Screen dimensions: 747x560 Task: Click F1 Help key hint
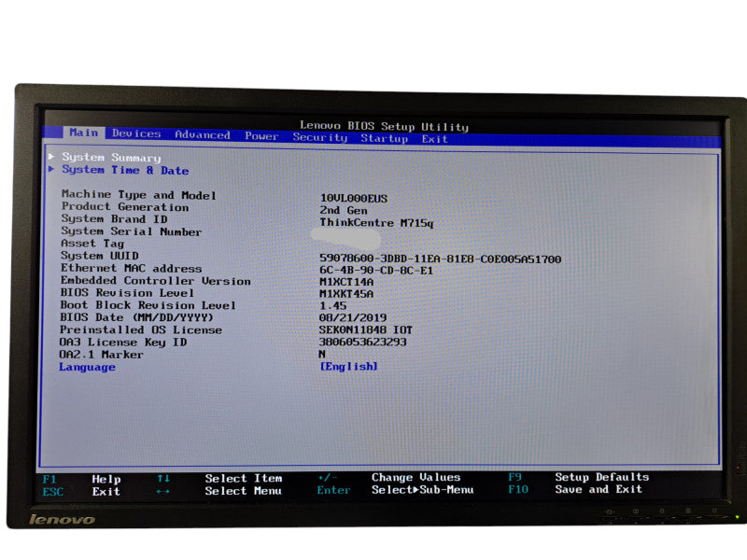[x=81, y=479]
